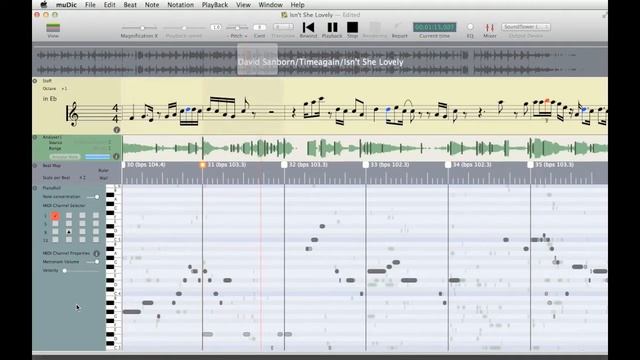Click the Staff info icon

click(x=116, y=130)
